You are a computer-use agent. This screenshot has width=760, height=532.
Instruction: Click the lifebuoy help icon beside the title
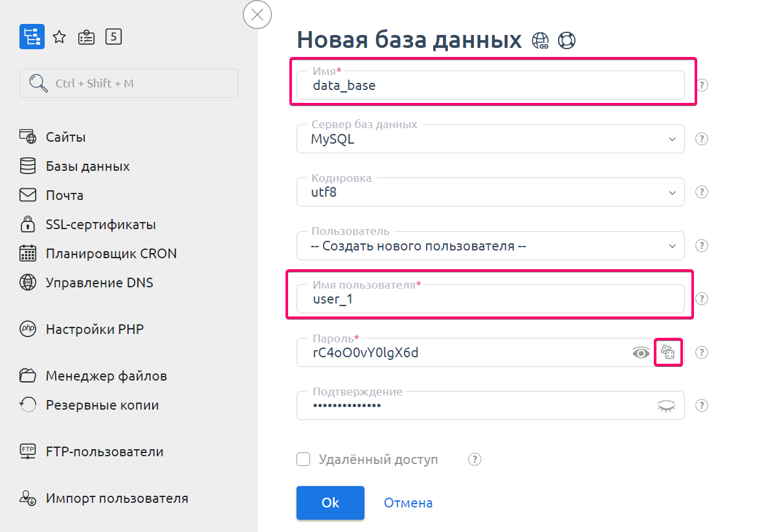coord(567,40)
